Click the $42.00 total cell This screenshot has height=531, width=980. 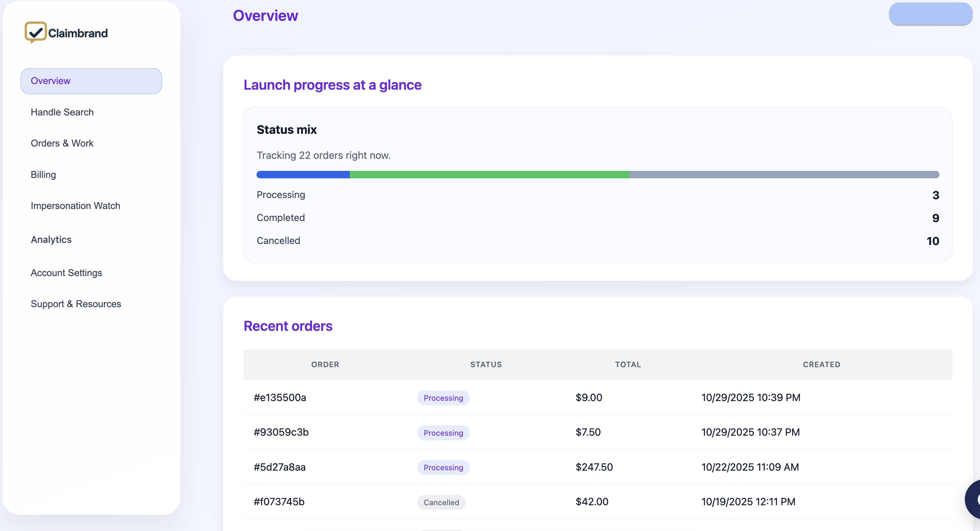click(x=592, y=502)
